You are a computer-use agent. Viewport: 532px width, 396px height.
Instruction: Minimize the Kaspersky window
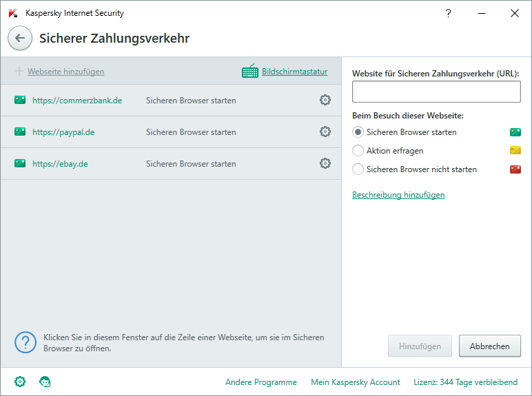point(482,13)
